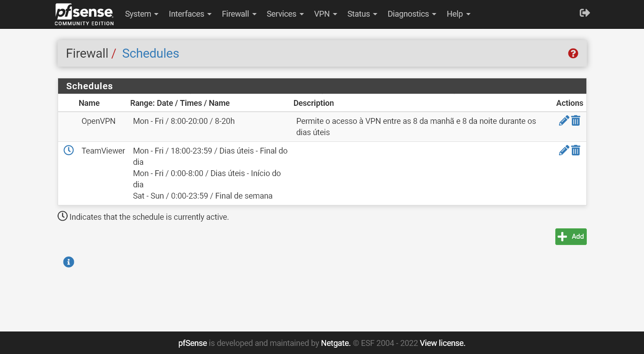Expand the VPN menu

(325, 14)
